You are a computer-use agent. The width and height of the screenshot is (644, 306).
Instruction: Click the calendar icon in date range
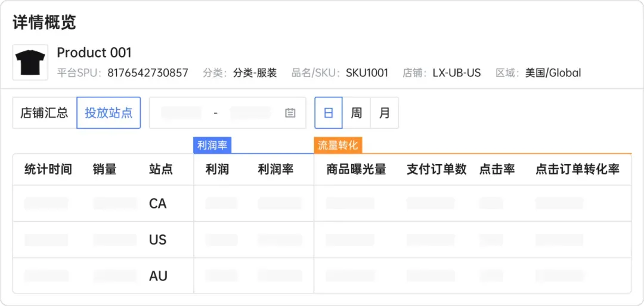[290, 113]
